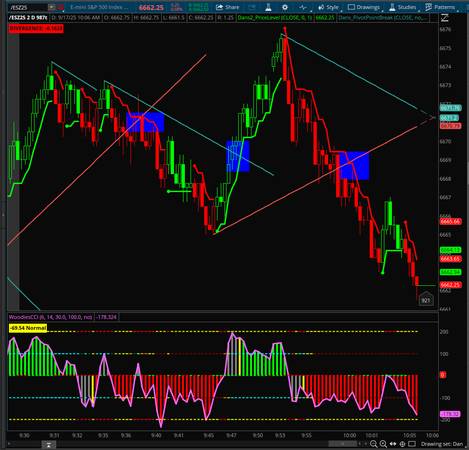
Task: Open the Share menu
Action: click(227, 7)
